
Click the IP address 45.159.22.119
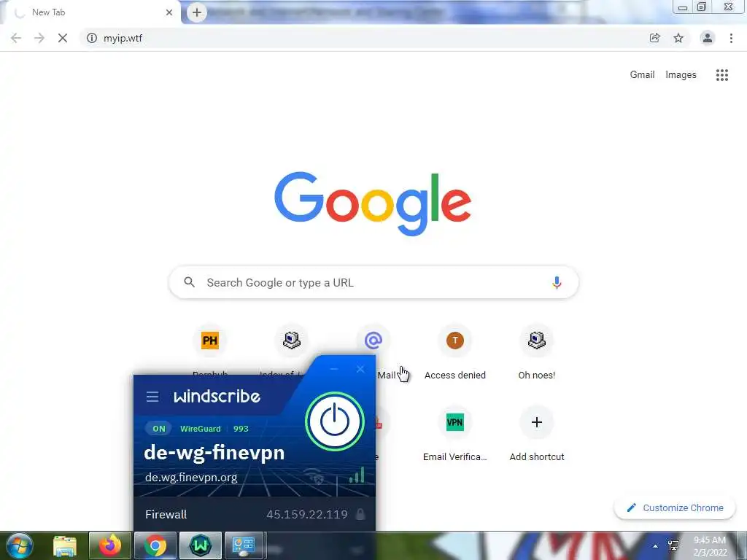[x=307, y=514]
